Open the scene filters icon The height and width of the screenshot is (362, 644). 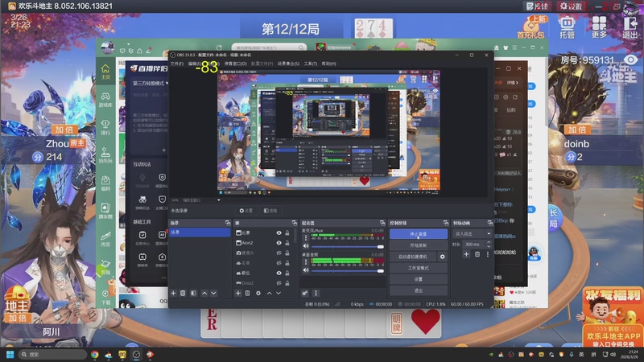click(x=193, y=293)
